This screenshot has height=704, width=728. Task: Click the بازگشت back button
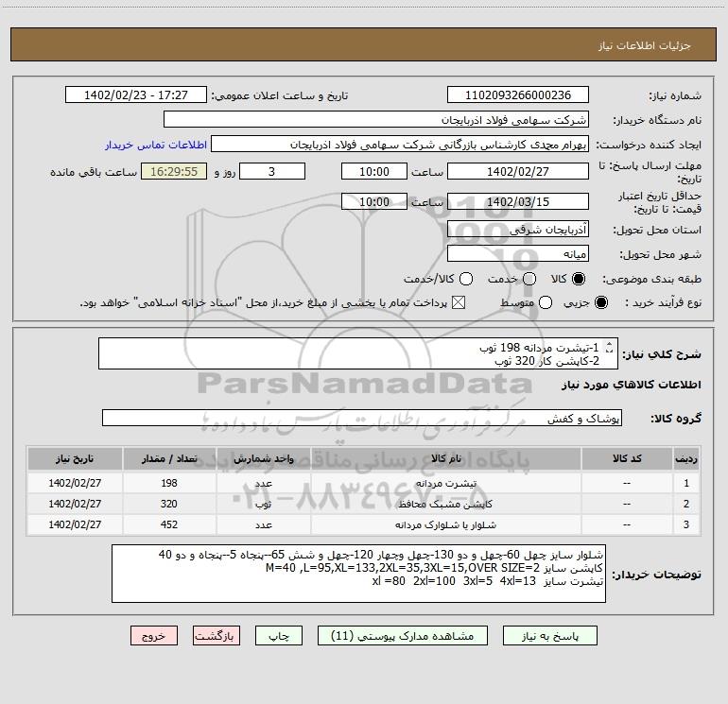point(217,636)
